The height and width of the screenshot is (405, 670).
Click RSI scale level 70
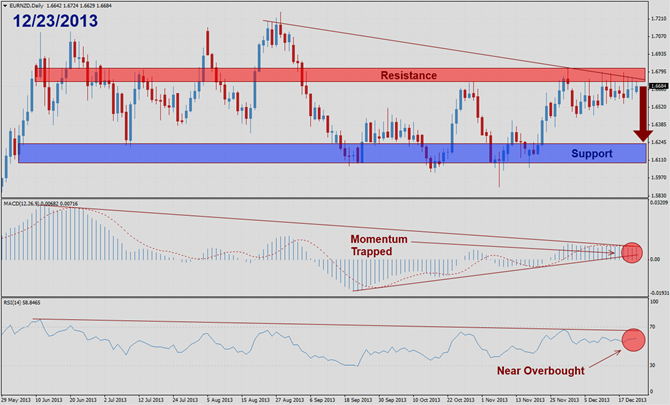[652, 327]
